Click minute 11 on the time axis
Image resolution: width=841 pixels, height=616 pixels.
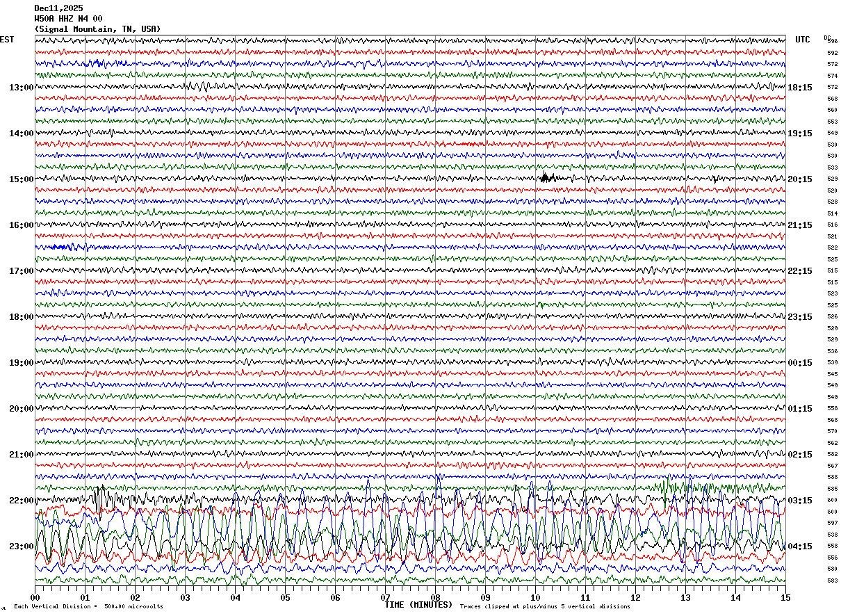pos(585,597)
